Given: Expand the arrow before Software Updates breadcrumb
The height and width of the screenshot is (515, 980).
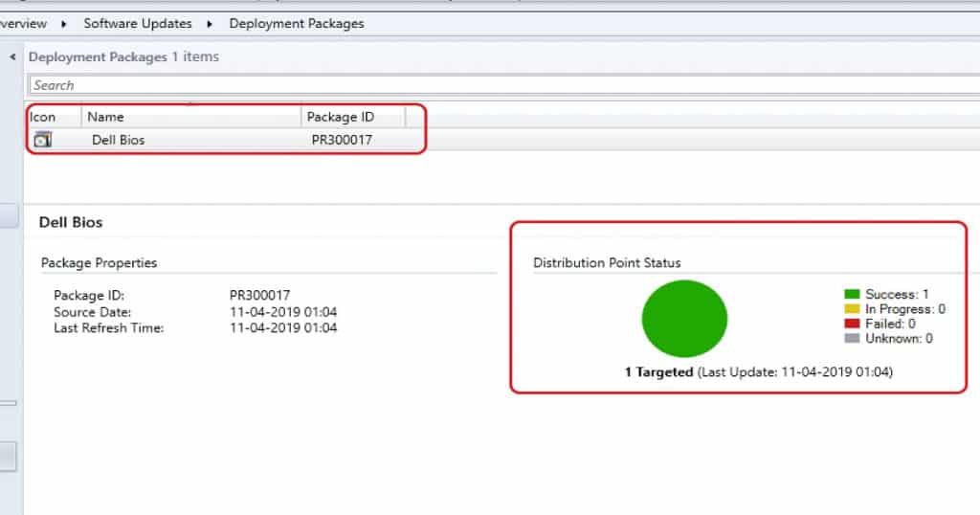Looking at the screenshot, I should [64, 24].
